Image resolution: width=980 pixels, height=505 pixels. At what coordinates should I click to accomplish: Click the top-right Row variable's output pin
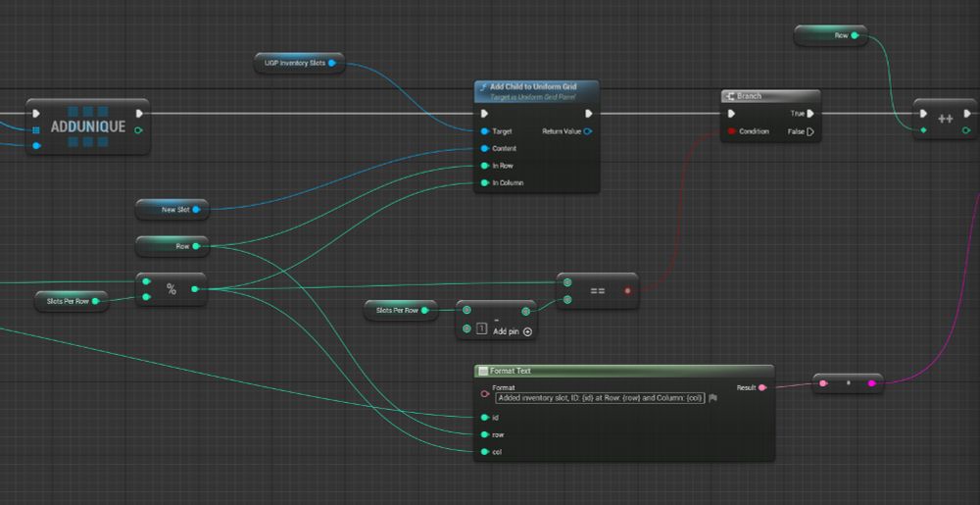pos(855,35)
